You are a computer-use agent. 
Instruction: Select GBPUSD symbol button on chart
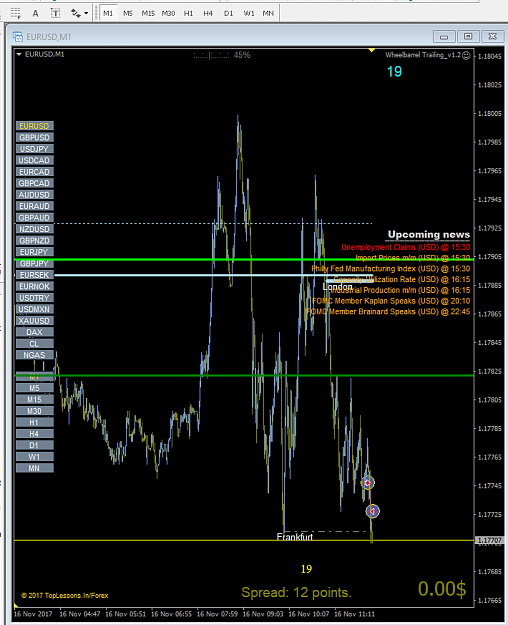[34, 138]
